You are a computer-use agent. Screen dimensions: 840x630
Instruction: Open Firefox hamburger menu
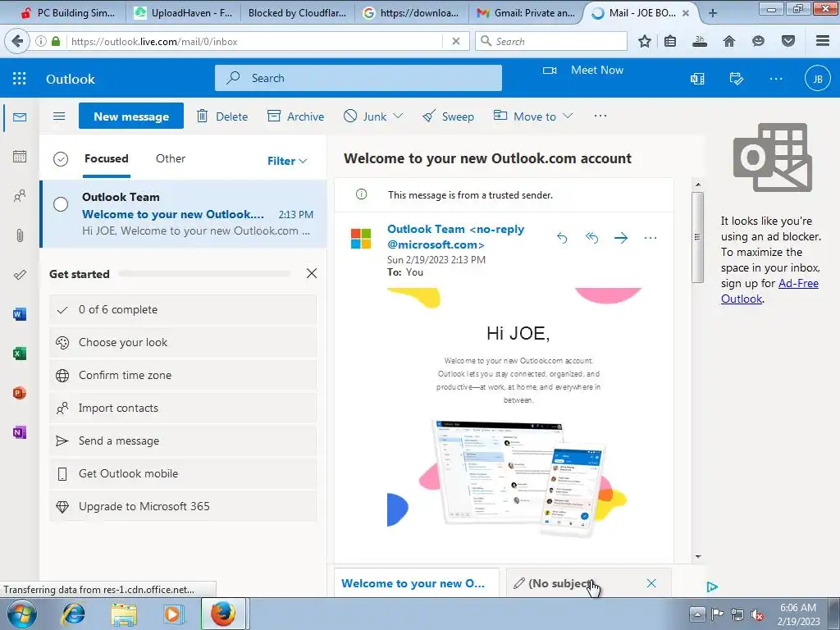(x=823, y=41)
